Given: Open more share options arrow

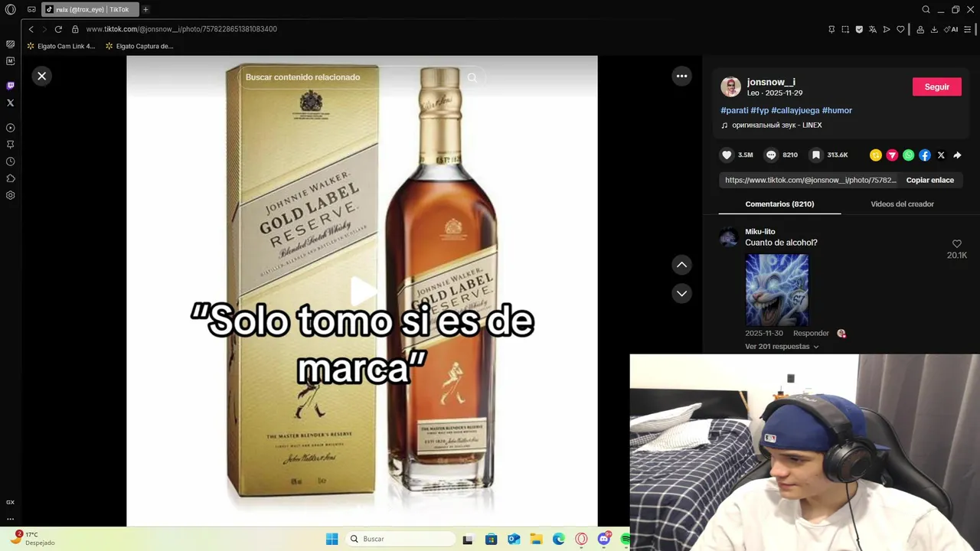Looking at the screenshot, I should 957,155.
